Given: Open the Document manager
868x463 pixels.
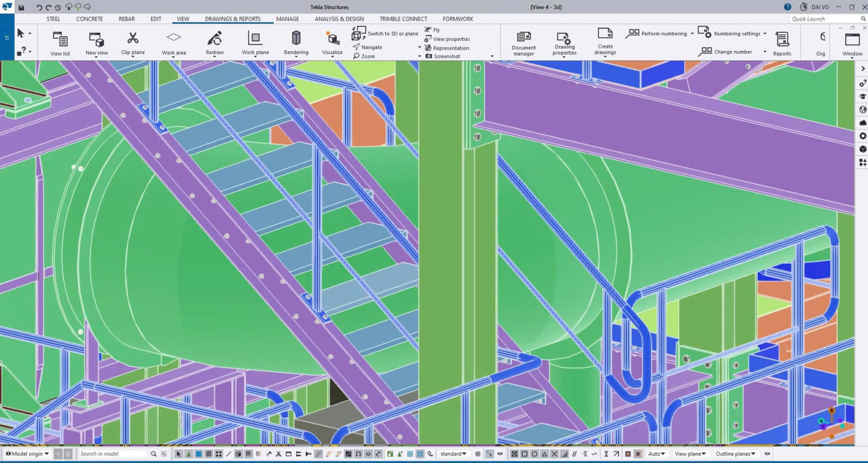Looking at the screenshot, I should (x=524, y=44).
